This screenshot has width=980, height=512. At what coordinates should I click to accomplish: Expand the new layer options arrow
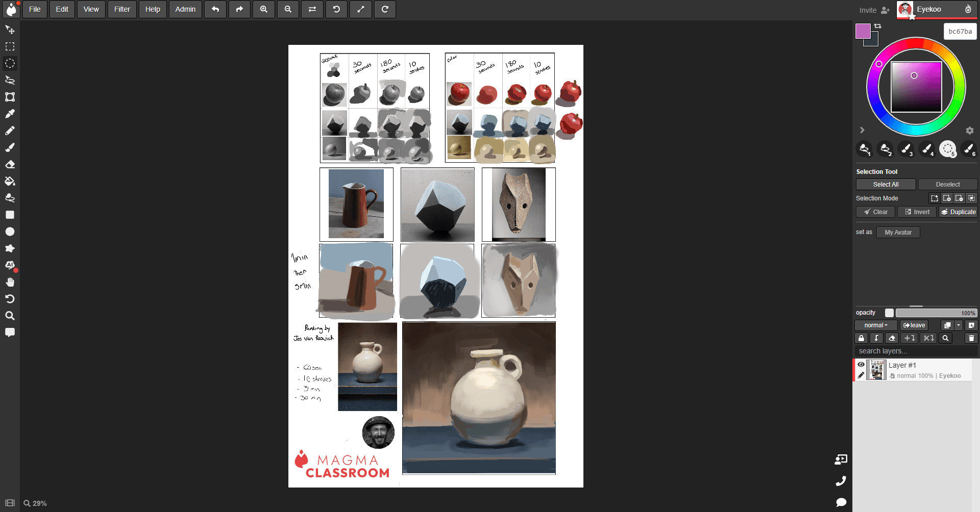[x=959, y=325]
